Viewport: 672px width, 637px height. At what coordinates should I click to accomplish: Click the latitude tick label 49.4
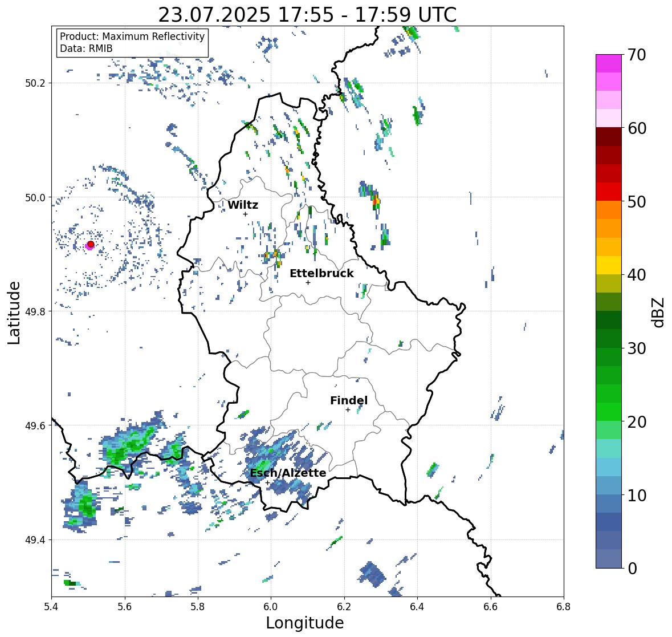(x=35, y=540)
